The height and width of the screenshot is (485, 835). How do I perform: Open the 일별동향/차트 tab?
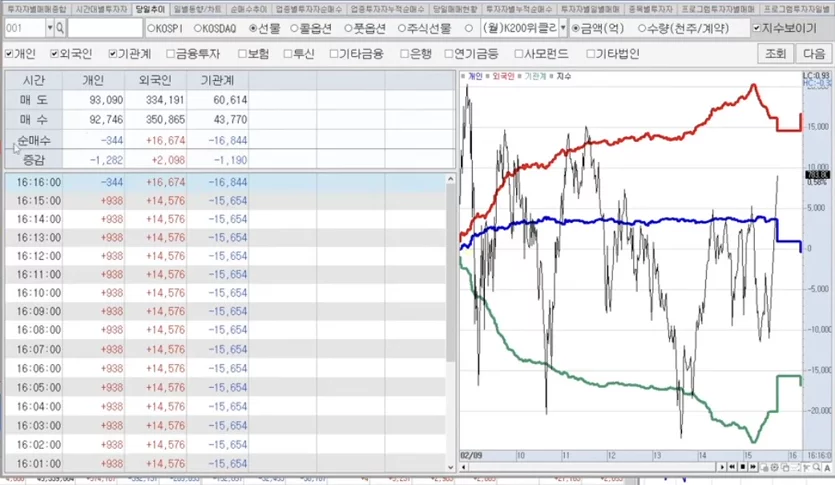(197, 9)
